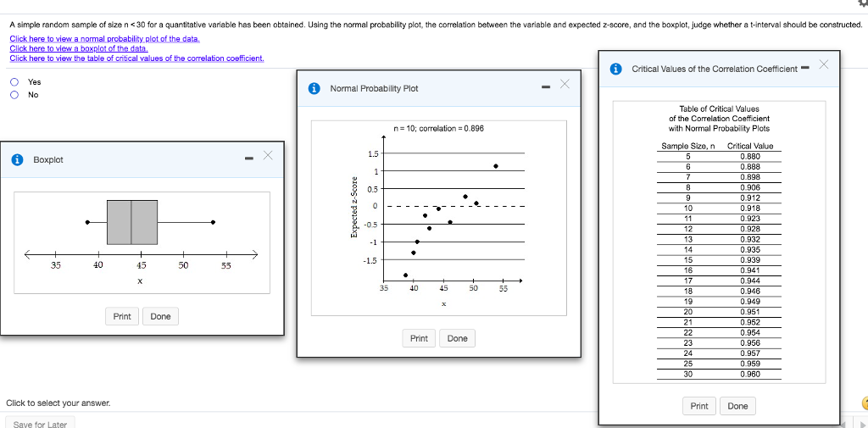The width and height of the screenshot is (868, 428).
Task: Click the Boxplot popup title
Action: (x=48, y=159)
